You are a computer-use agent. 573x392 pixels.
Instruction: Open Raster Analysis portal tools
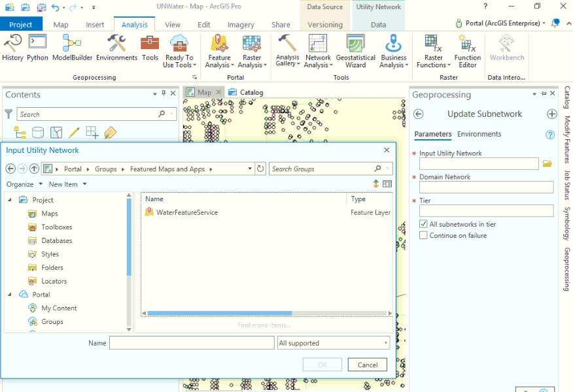(x=252, y=51)
